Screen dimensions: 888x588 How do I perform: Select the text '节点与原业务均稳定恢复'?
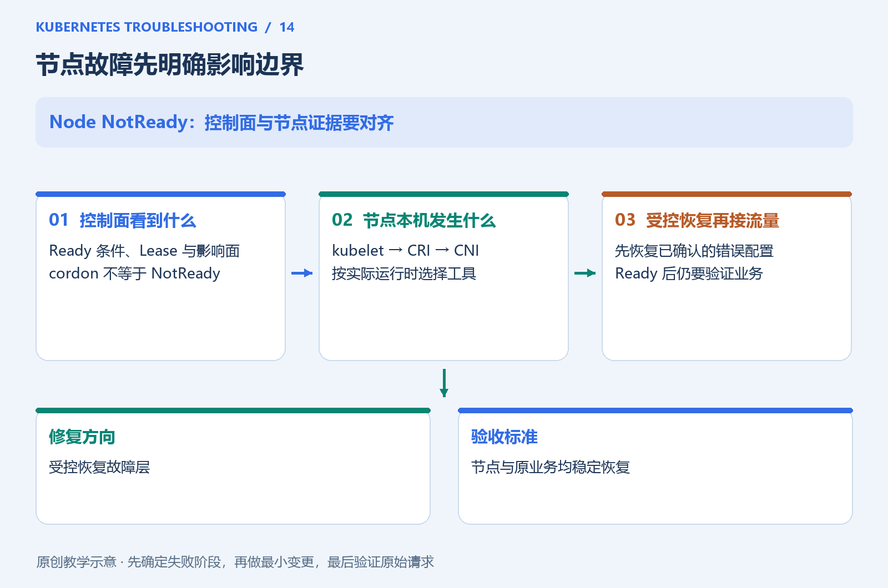pos(551,467)
